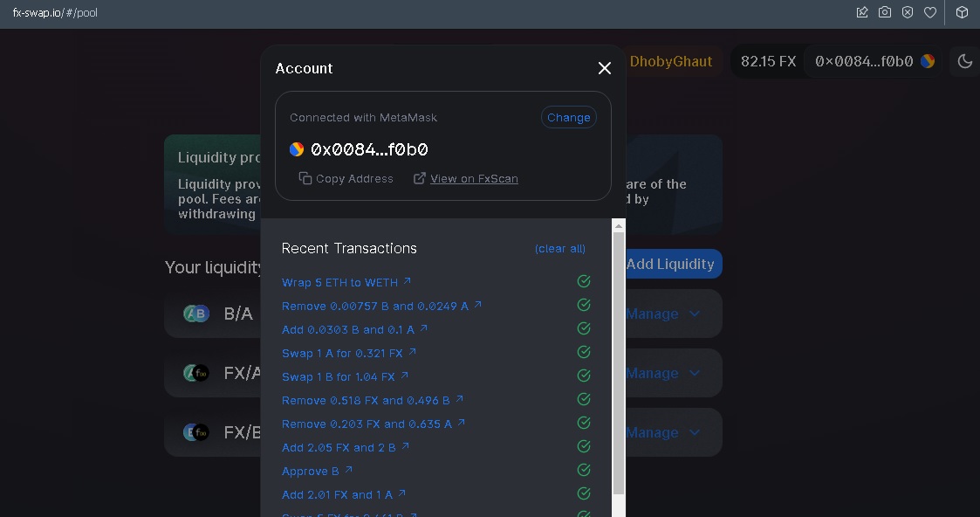Screen dimensions: 980x517
Task: Close the Account dialog
Action: [x=605, y=68]
